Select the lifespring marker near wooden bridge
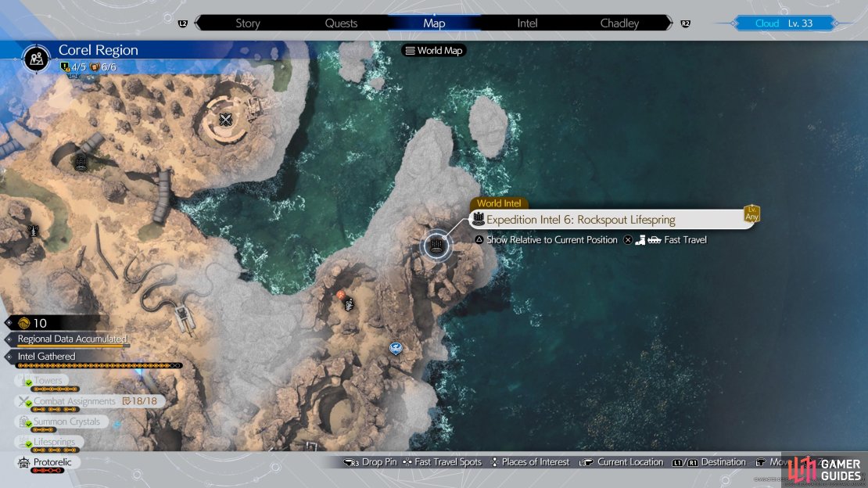This screenshot has height=488, width=868. [x=81, y=163]
